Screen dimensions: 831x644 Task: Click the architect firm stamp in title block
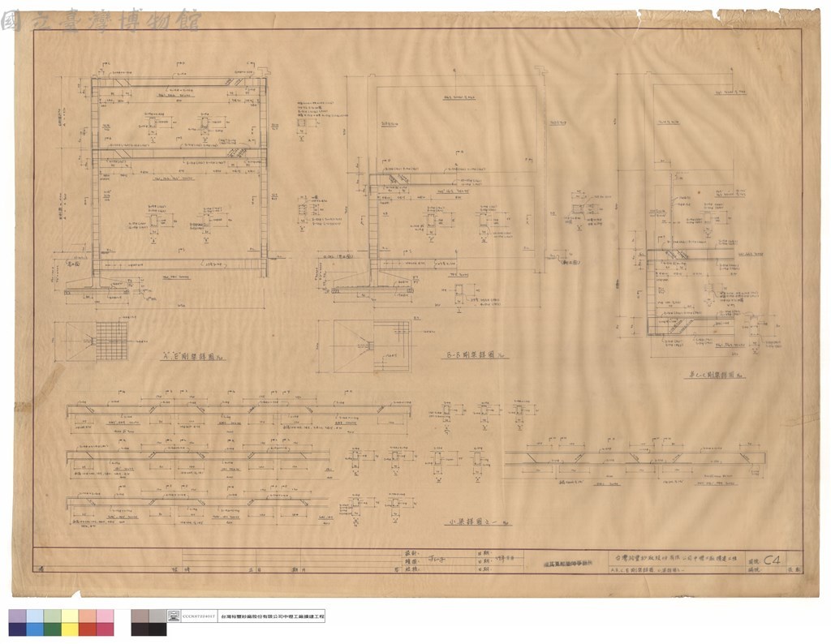point(566,564)
